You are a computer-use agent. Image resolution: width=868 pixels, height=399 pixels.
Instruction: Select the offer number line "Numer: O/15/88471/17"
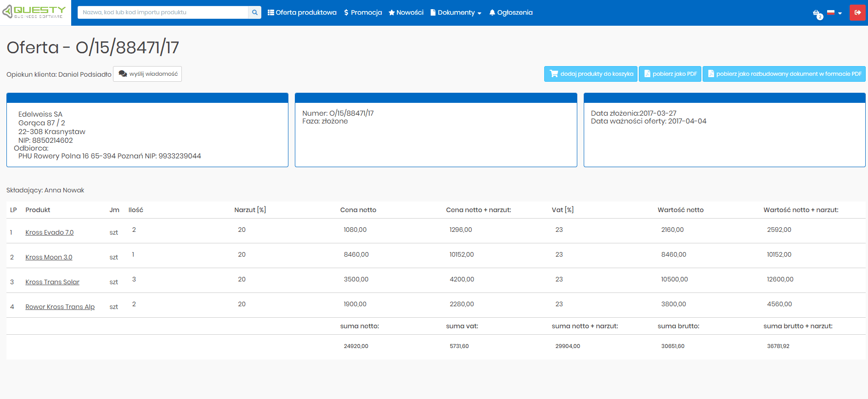(x=338, y=113)
